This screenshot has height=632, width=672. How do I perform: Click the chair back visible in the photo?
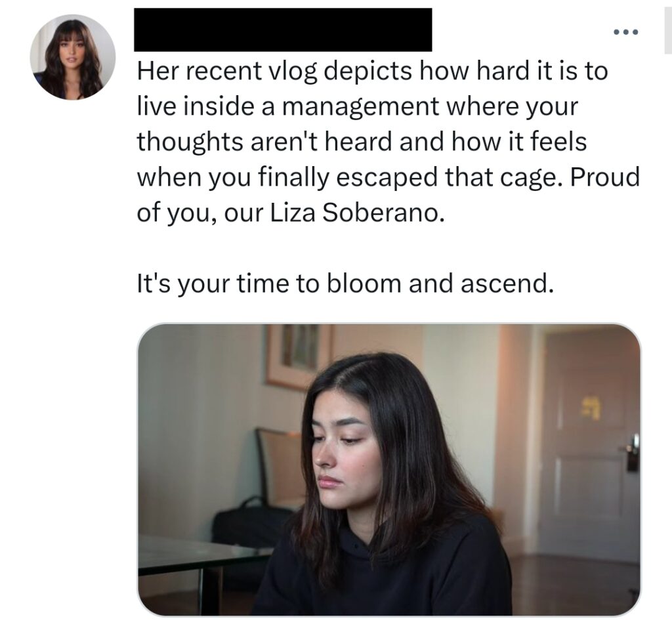(281, 467)
